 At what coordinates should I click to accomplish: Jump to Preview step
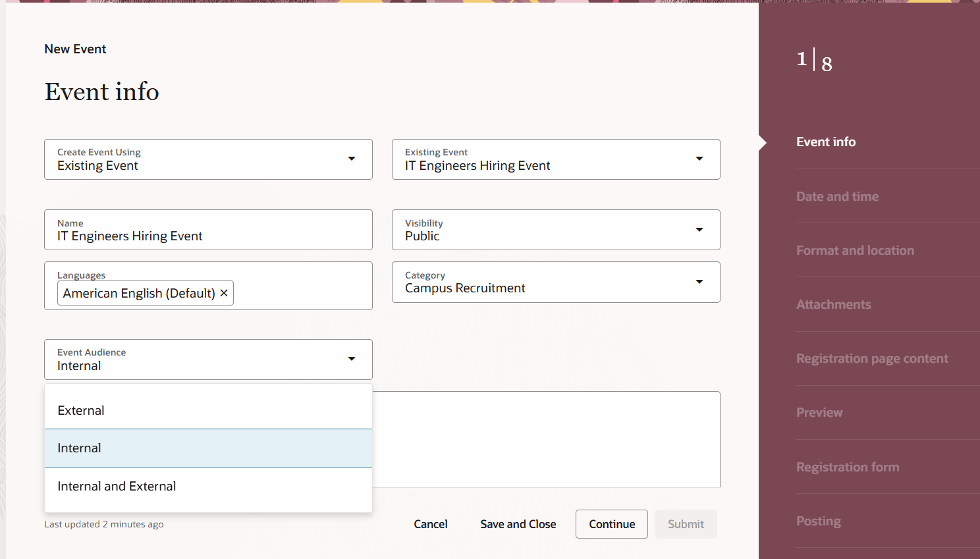(819, 412)
